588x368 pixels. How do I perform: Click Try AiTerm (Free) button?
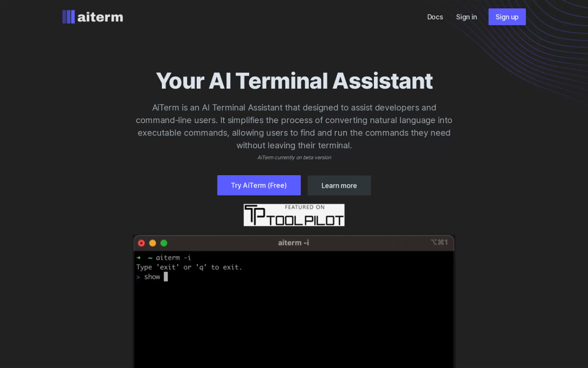click(x=259, y=185)
